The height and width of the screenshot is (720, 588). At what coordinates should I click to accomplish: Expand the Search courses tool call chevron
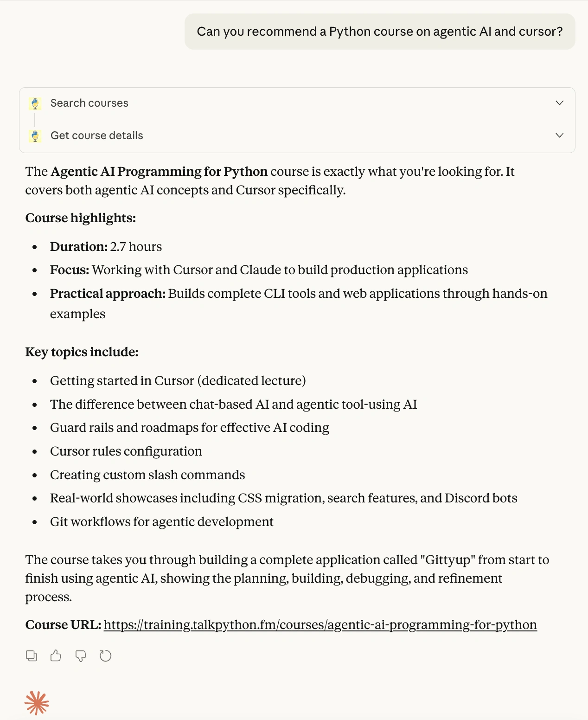click(x=559, y=103)
